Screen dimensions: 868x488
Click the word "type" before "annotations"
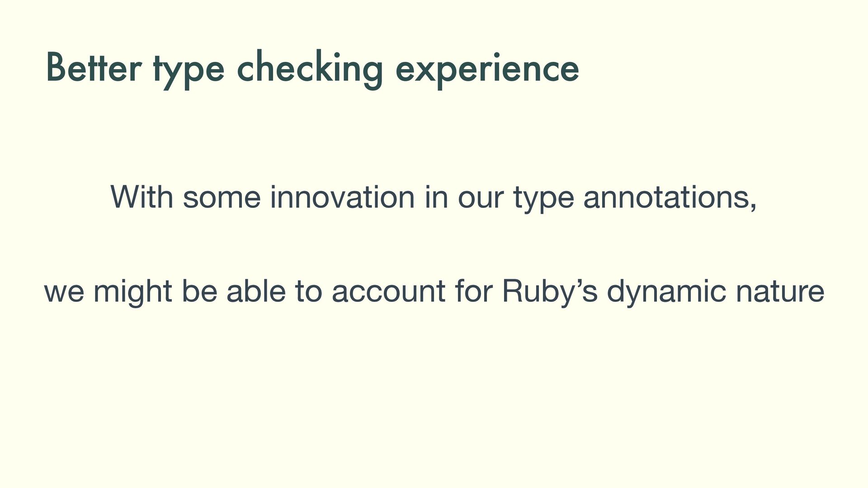[x=543, y=199]
